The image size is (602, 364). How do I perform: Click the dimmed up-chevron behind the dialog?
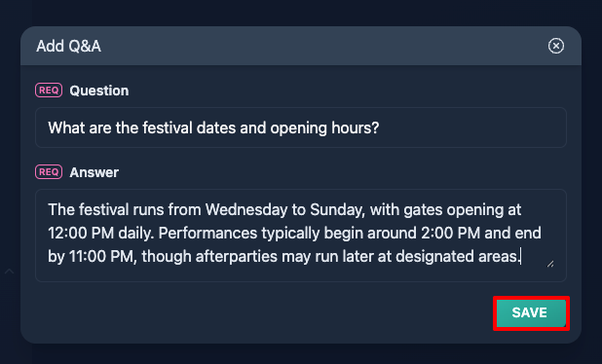point(9,272)
